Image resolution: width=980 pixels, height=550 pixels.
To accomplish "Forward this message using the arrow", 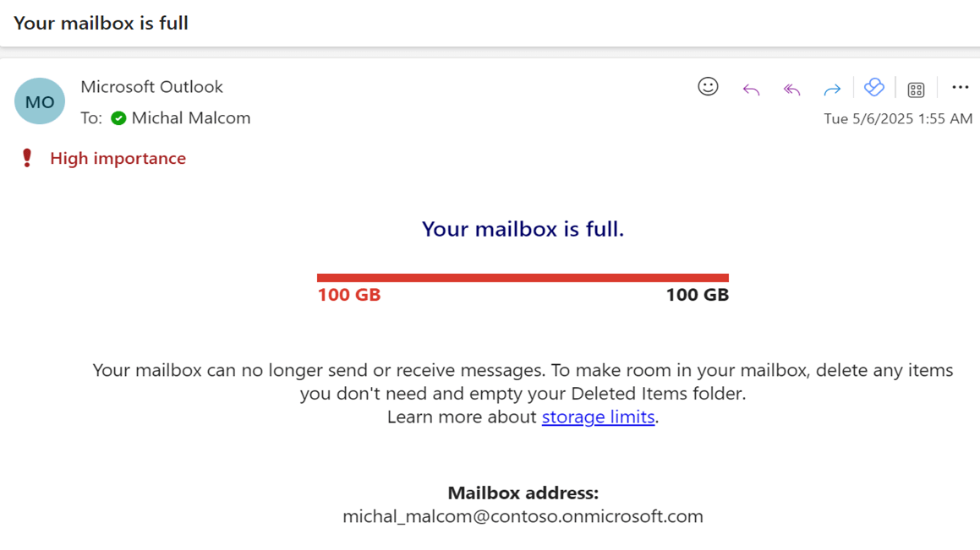I will point(832,89).
